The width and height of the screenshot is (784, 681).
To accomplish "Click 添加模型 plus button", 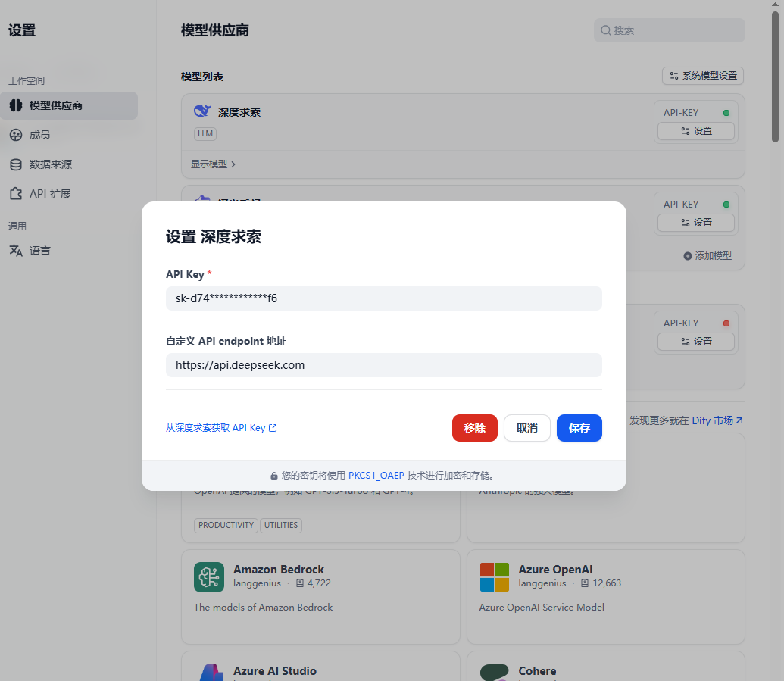I will (707, 256).
